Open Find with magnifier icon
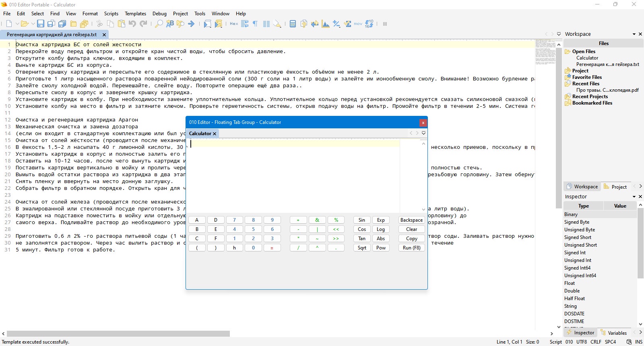Image resolution: width=644 pixels, height=346 pixels. 159,24
